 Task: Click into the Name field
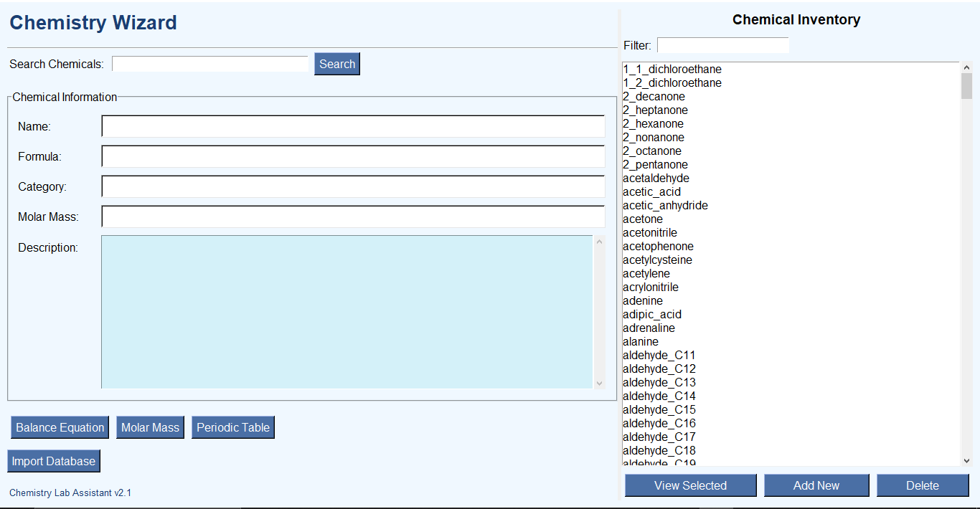pos(353,126)
